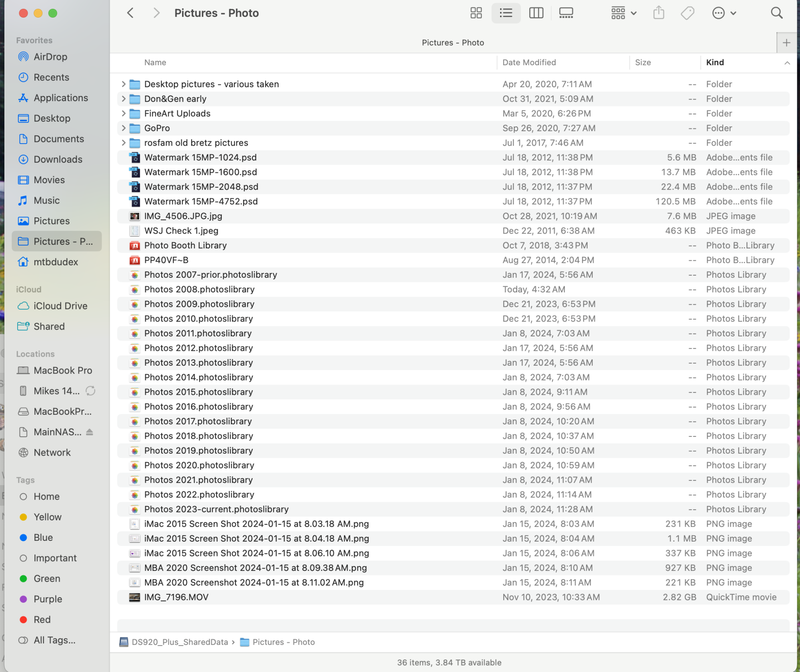Go forward with the right chevron
The height and width of the screenshot is (672, 800).
156,13
